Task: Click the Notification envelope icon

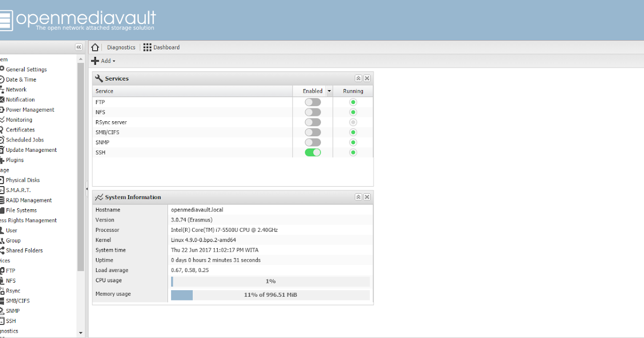Action: 2,100
